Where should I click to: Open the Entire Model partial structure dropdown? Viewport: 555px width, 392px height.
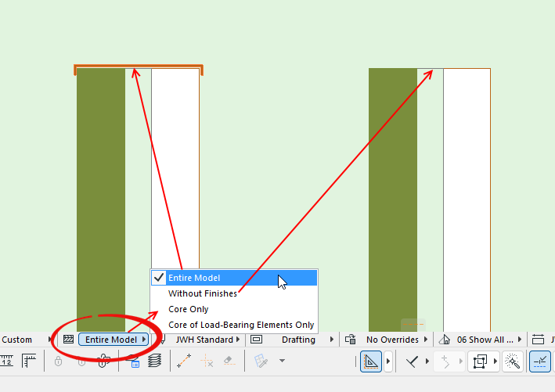tap(114, 340)
